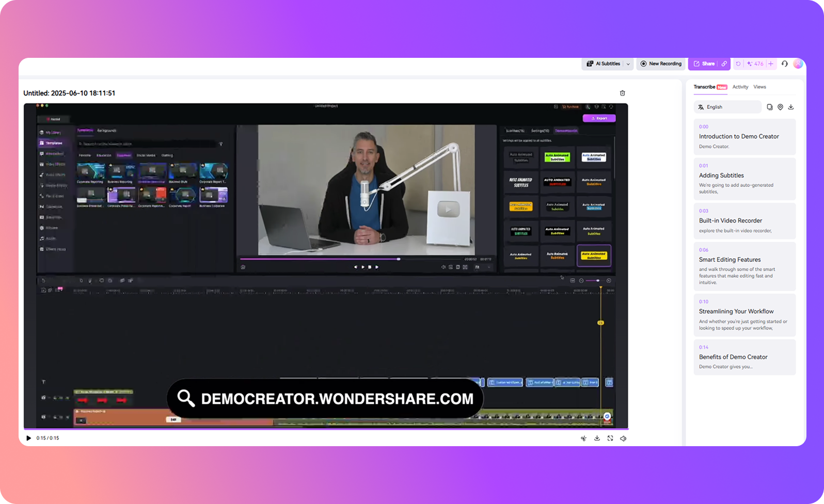The width and height of the screenshot is (824, 504).
Task: Click the purple Share button
Action: [x=704, y=64]
